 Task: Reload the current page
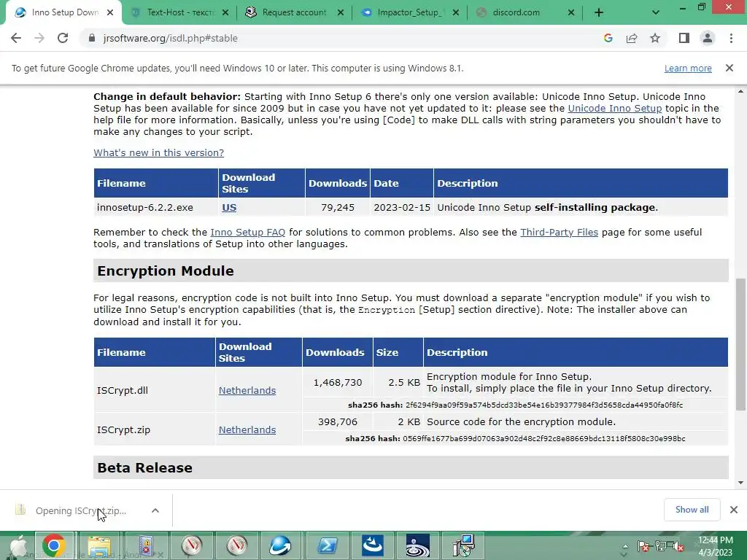pyautogui.click(x=63, y=38)
